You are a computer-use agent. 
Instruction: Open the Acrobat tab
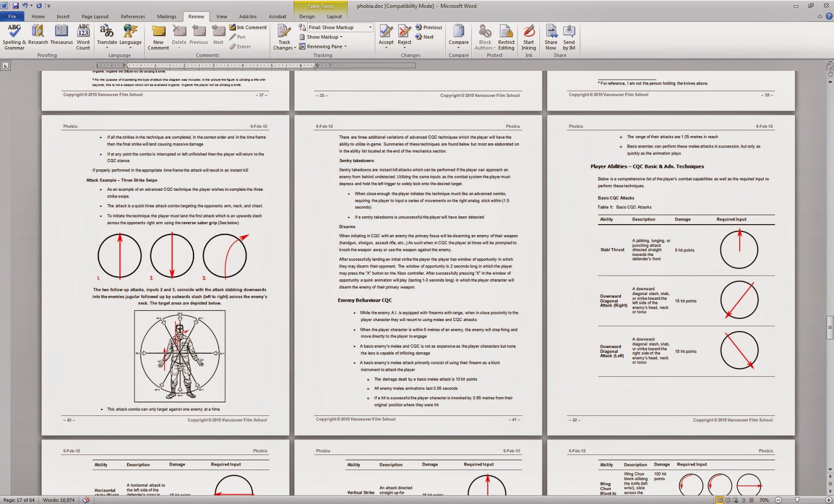click(277, 16)
